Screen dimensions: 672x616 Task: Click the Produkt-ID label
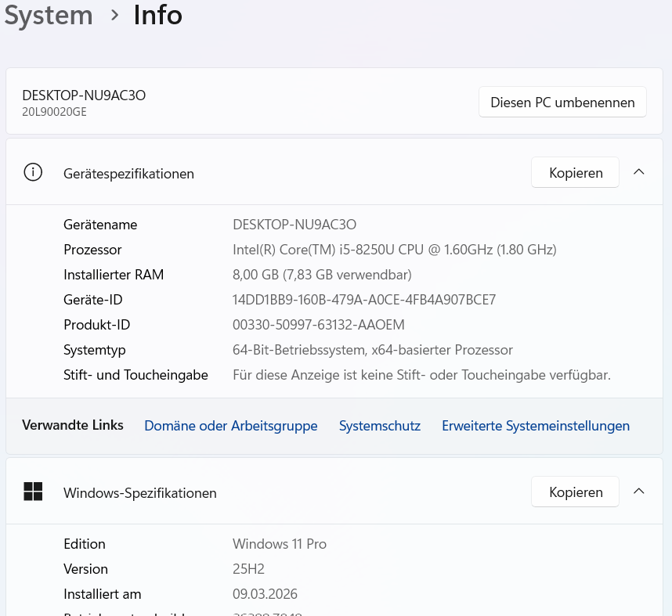point(97,325)
